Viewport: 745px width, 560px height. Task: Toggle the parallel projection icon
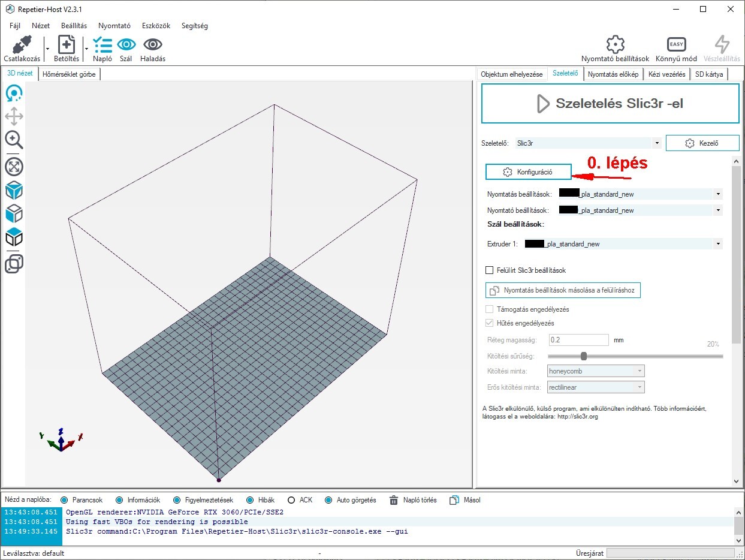pyautogui.click(x=14, y=264)
